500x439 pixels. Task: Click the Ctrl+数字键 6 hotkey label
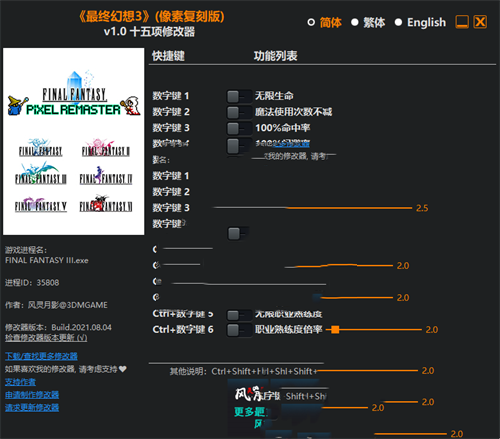coord(183,330)
